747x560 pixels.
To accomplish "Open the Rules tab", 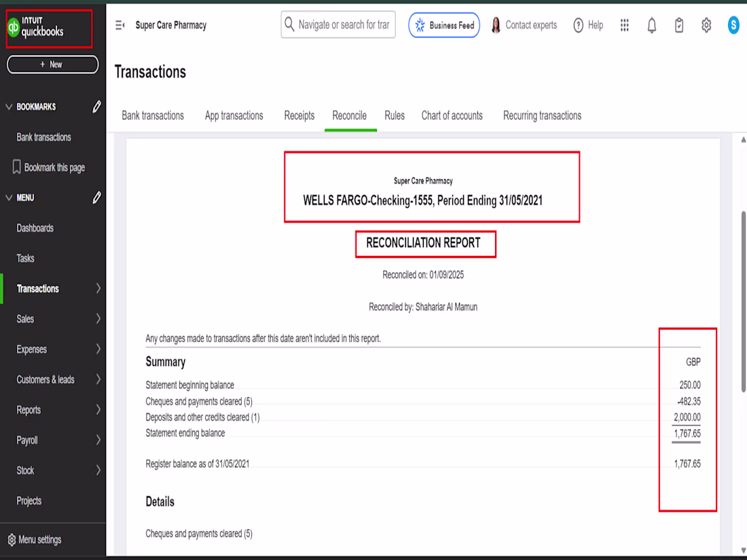I will point(395,115).
